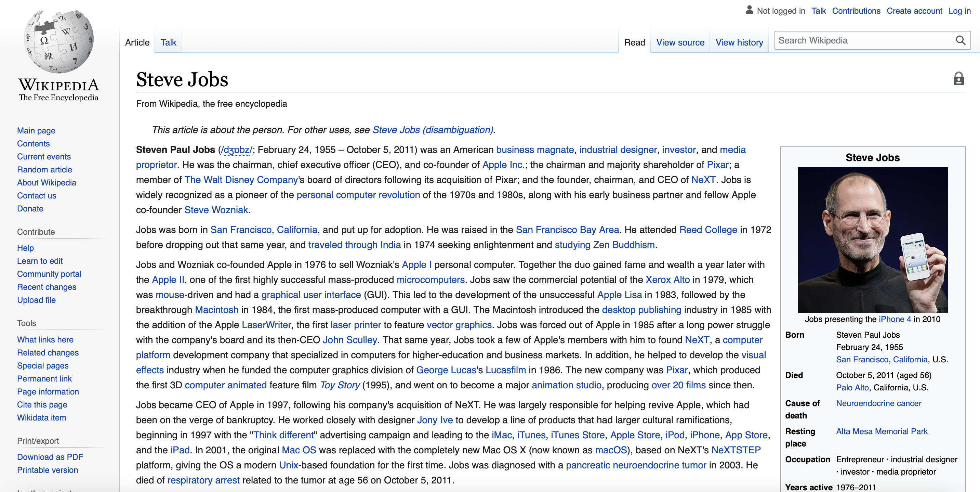Open user Talk link in header

tap(818, 11)
